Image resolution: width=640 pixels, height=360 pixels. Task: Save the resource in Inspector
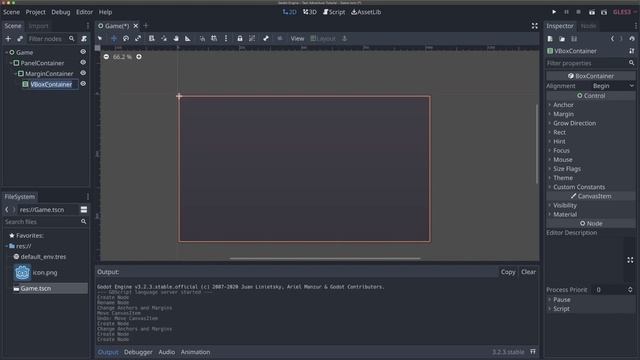click(x=574, y=39)
